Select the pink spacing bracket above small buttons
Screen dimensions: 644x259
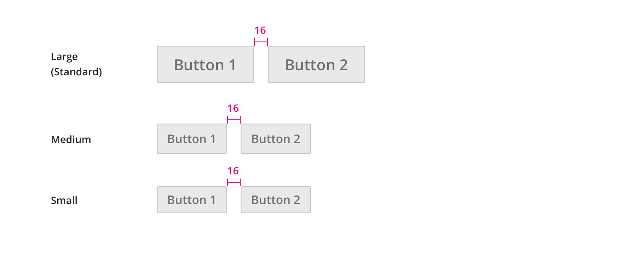click(234, 182)
